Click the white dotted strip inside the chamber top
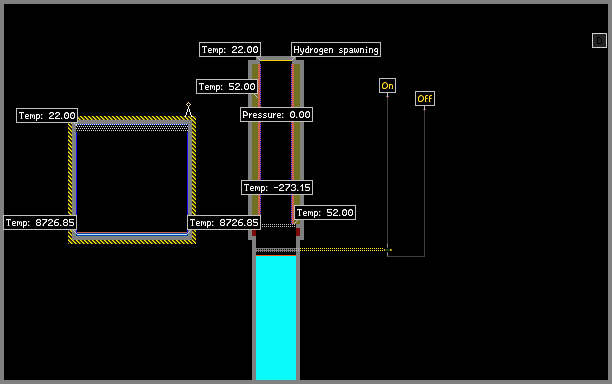This screenshot has height=384, width=612. point(132,128)
